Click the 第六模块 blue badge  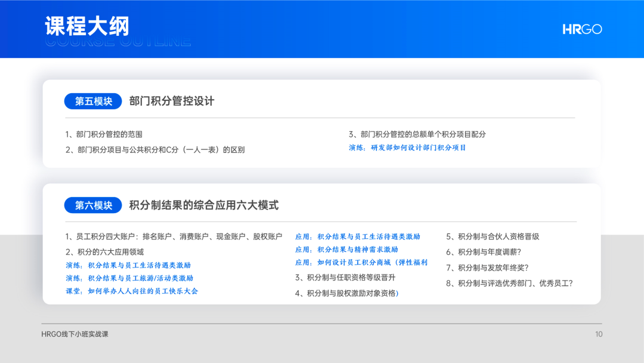coord(93,205)
